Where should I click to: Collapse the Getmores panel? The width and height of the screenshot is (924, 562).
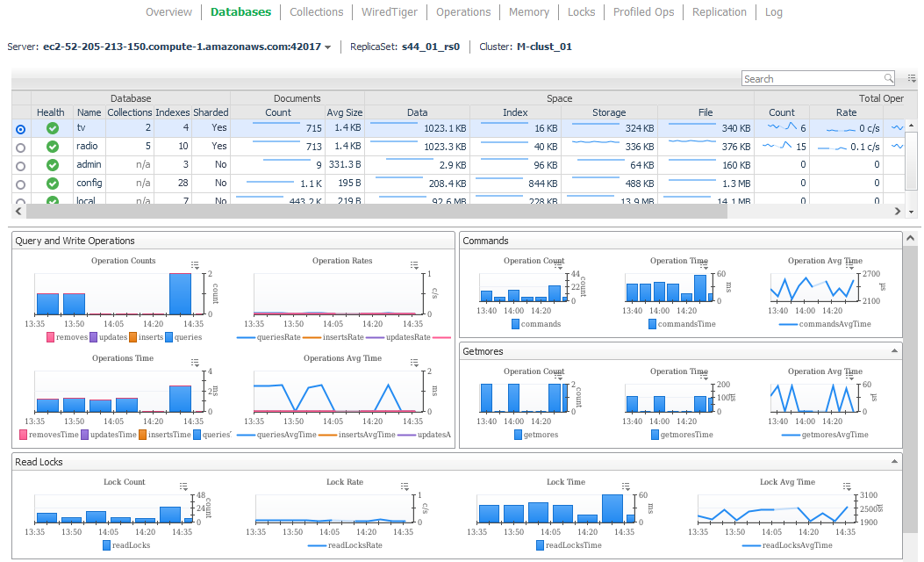(894, 350)
